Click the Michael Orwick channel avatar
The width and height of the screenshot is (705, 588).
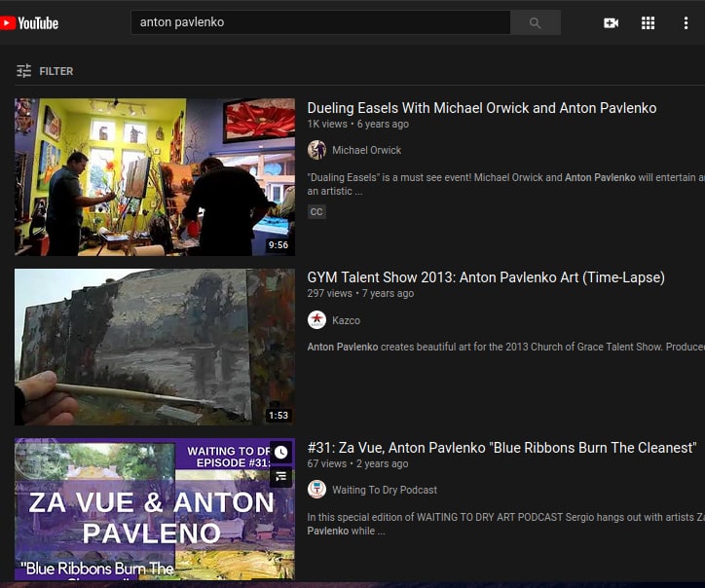tap(316, 150)
